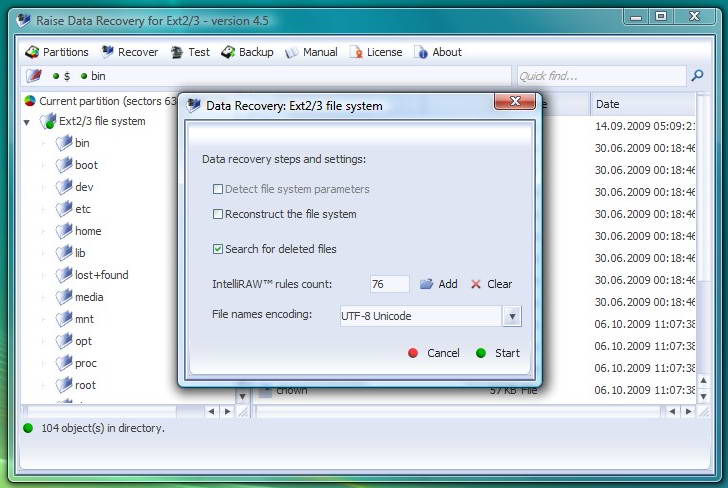Click the red path bar icon
The image size is (728, 488).
pos(34,76)
